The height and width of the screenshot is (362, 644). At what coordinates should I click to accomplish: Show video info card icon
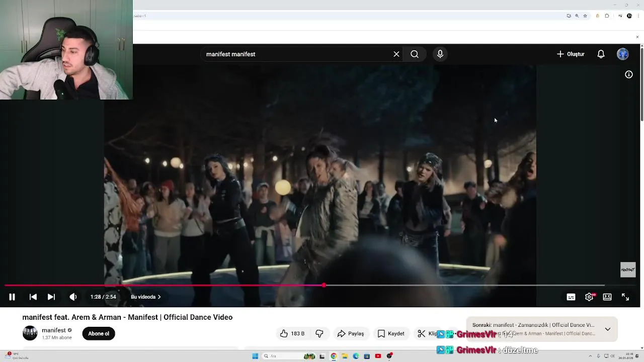pyautogui.click(x=629, y=74)
